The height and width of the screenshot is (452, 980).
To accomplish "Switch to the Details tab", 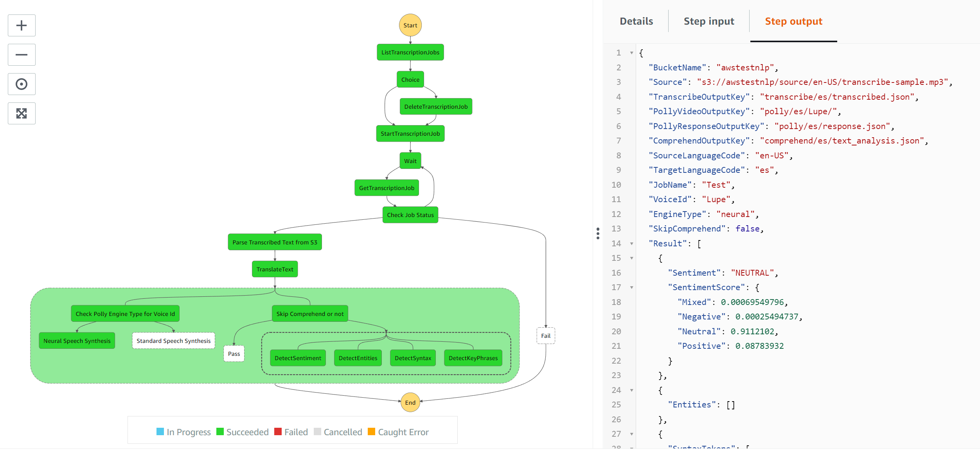I will pyautogui.click(x=636, y=22).
